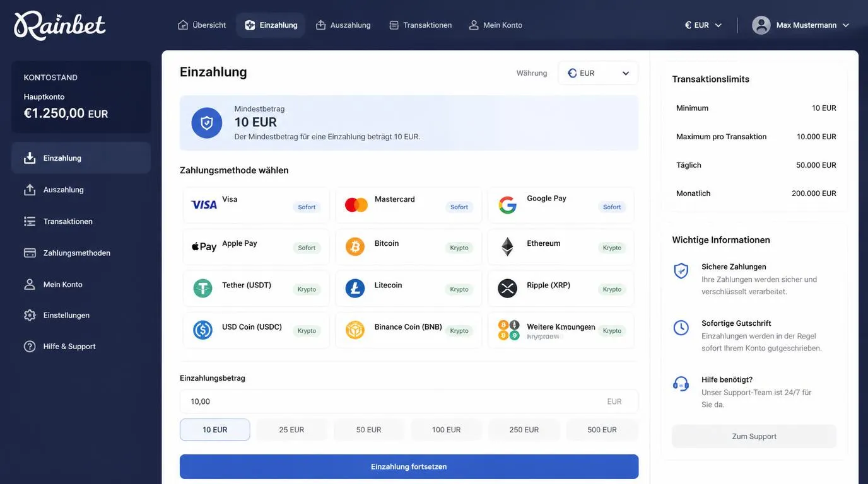Select Auszahlung in the sidebar
The height and width of the screenshot is (484, 868).
pos(81,190)
